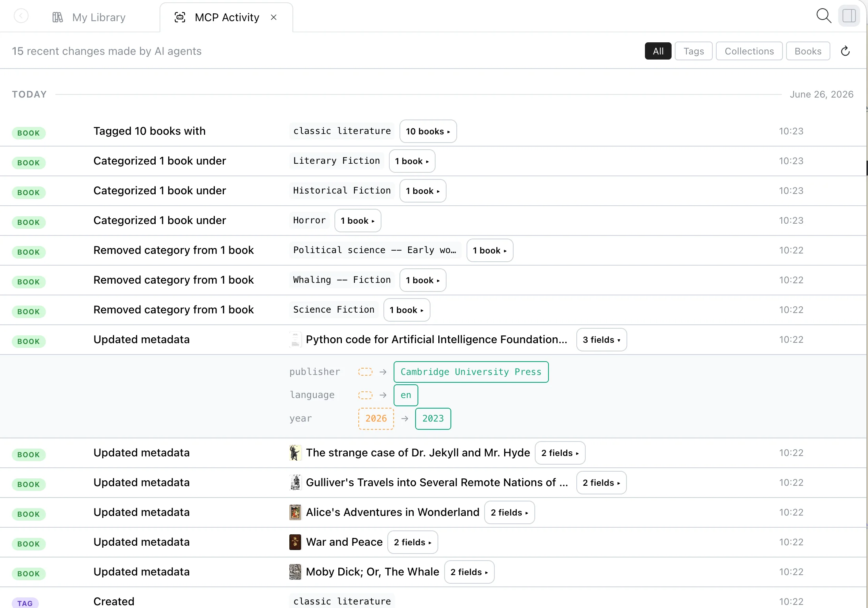Click the My Library books icon

pyautogui.click(x=58, y=17)
